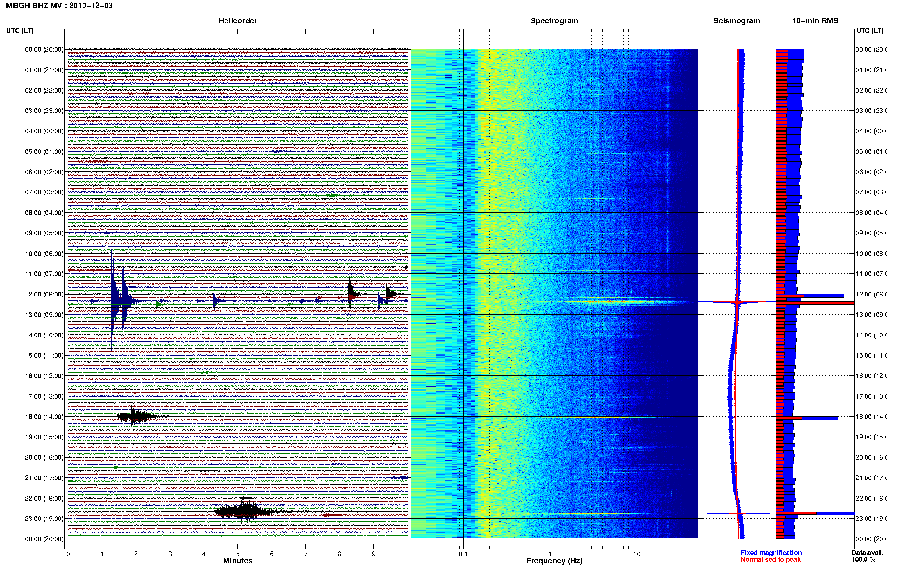Click the '18:00 (14:00)' left time label
This screenshot has height=578, width=924.
click(44, 417)
